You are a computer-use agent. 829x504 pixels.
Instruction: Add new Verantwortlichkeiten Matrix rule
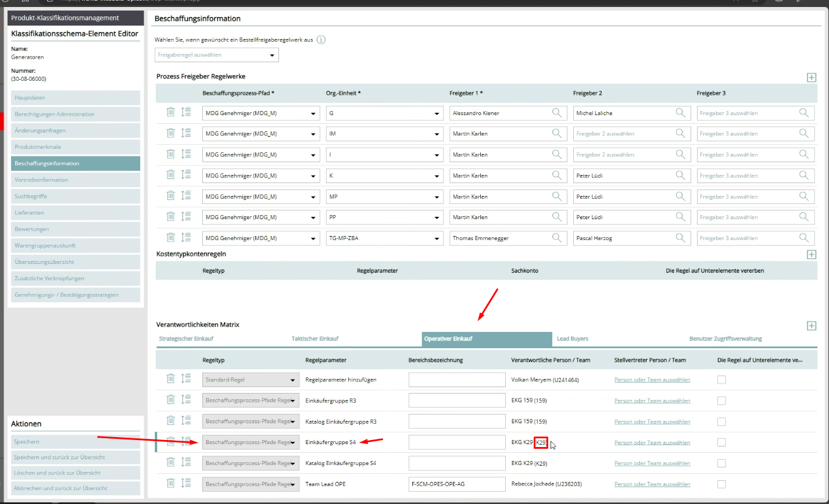click(811, 326)
